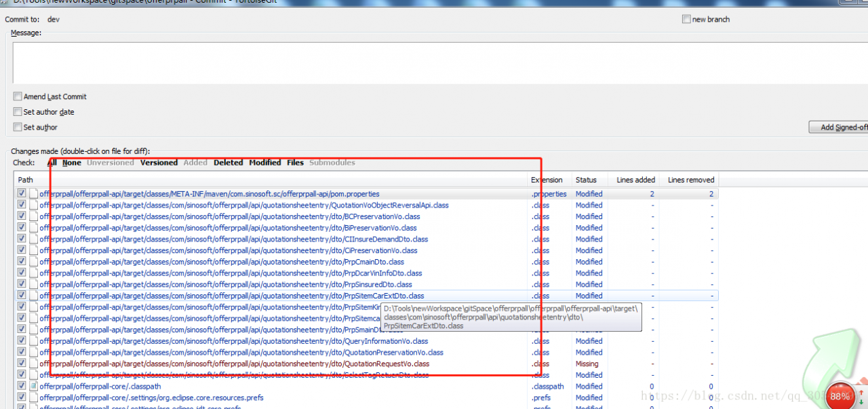Select the org.eclipse.core.resources.prefs path text
The image size is (868, 409).
152,397
